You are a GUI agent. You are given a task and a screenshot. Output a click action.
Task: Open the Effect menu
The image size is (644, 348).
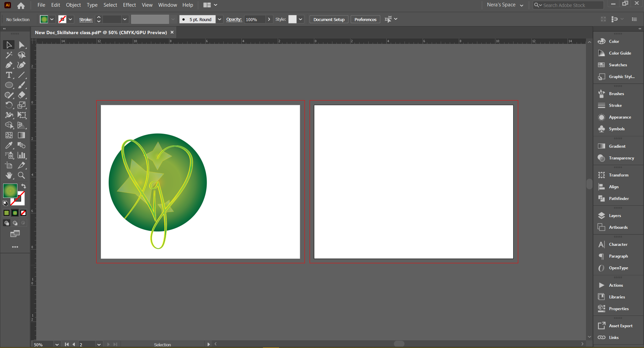[129, 5]
